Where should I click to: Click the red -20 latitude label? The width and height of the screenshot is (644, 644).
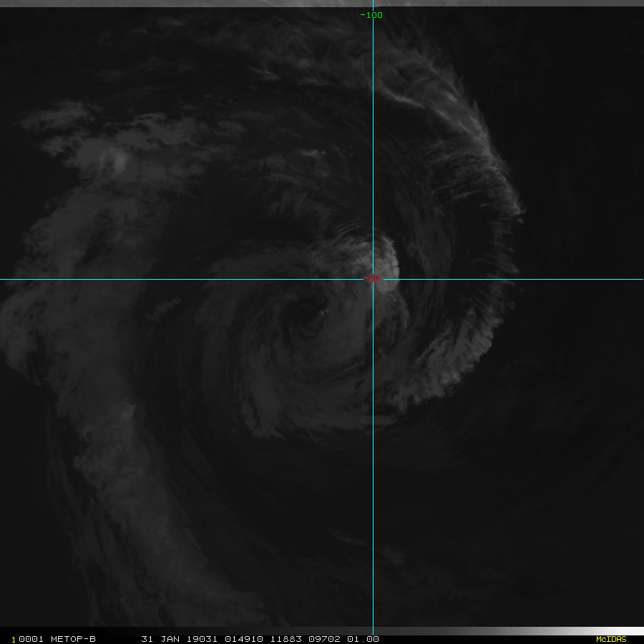(x=371, y=279)
